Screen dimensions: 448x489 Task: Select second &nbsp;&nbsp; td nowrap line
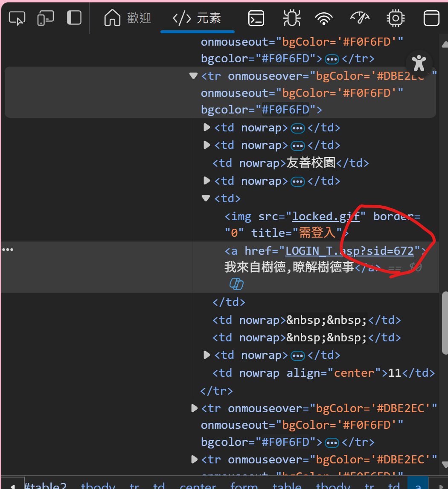(x=306, y=338)
